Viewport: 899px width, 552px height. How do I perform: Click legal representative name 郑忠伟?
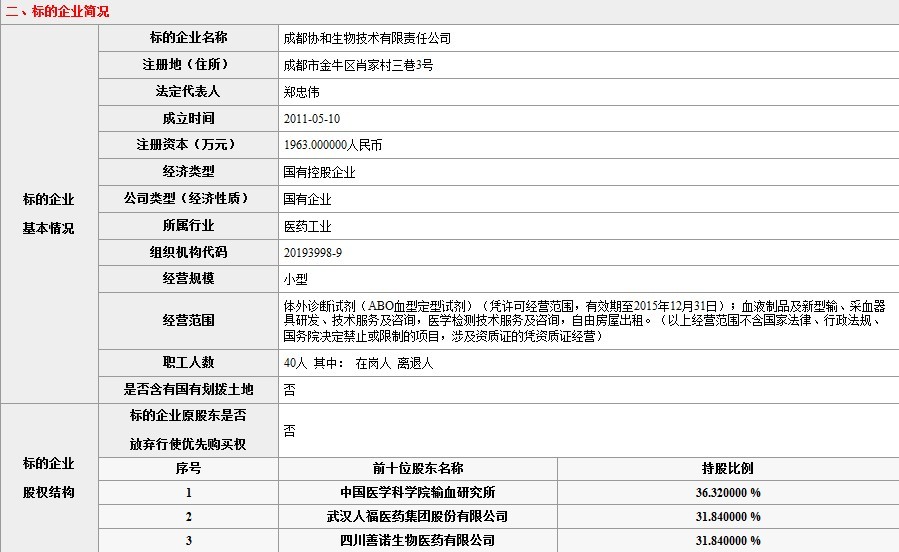302,92
